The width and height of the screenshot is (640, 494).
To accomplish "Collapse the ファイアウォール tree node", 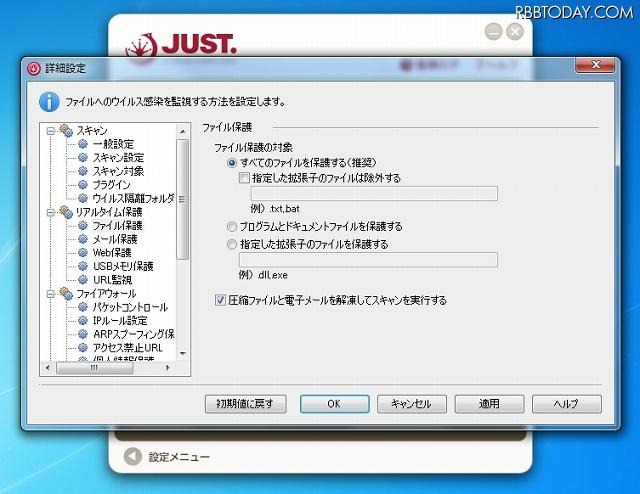I will click(51, 294).
